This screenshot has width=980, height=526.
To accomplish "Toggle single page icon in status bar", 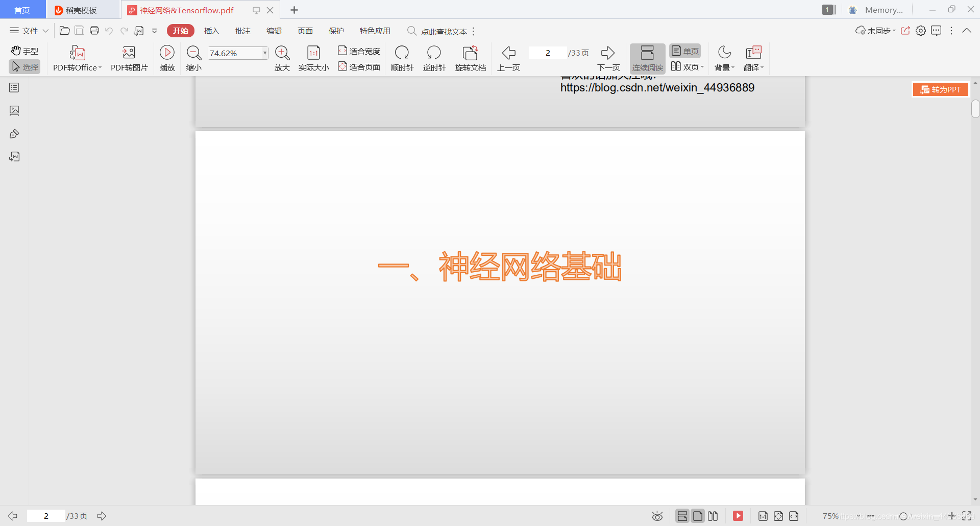I will pos(698,516).
